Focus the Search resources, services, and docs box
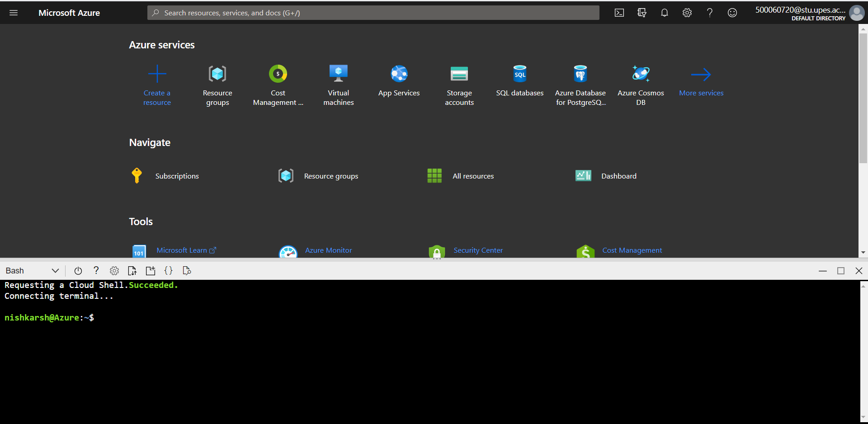This screenshot has height=424, width=868. 373,13
